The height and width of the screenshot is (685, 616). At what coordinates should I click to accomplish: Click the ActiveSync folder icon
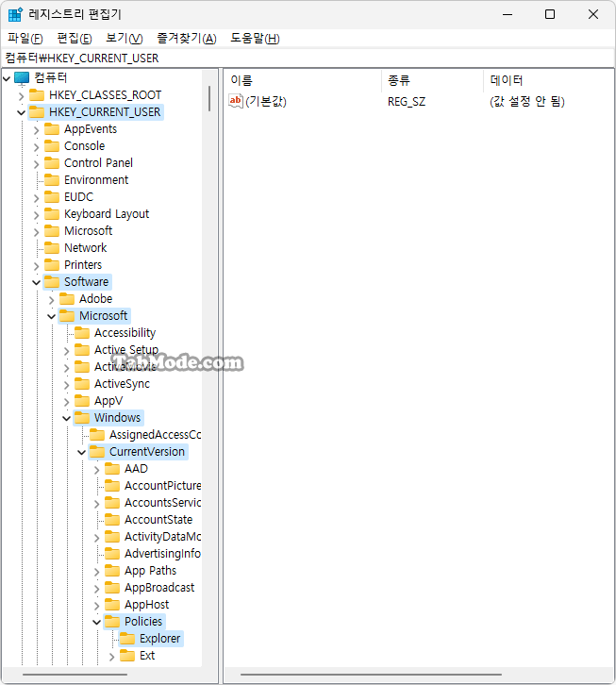pos(82,384)
